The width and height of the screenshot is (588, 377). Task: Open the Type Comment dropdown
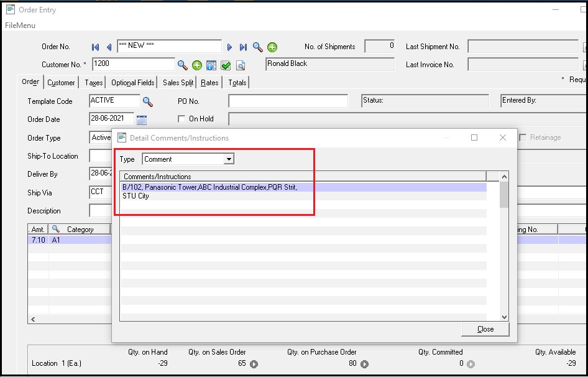pos(228,159)
